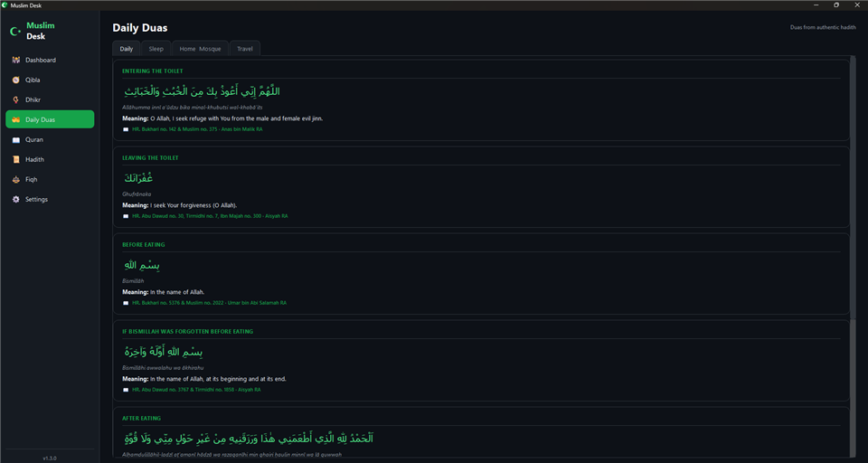Click source 'HR. Bukhari no. 5376 & Muslim no. 2022'
The height and width of the screenshot is (463, 868).
(x=209, y=303)
